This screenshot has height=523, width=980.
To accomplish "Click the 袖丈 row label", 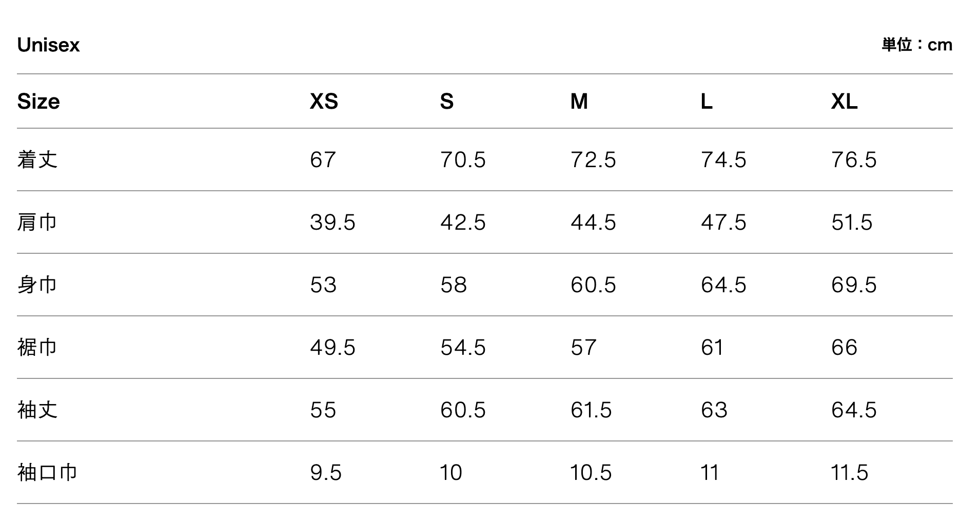I will [37, 410].
